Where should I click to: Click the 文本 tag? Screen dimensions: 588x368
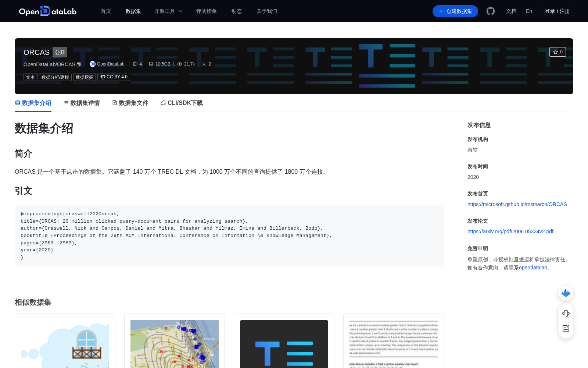31,77
